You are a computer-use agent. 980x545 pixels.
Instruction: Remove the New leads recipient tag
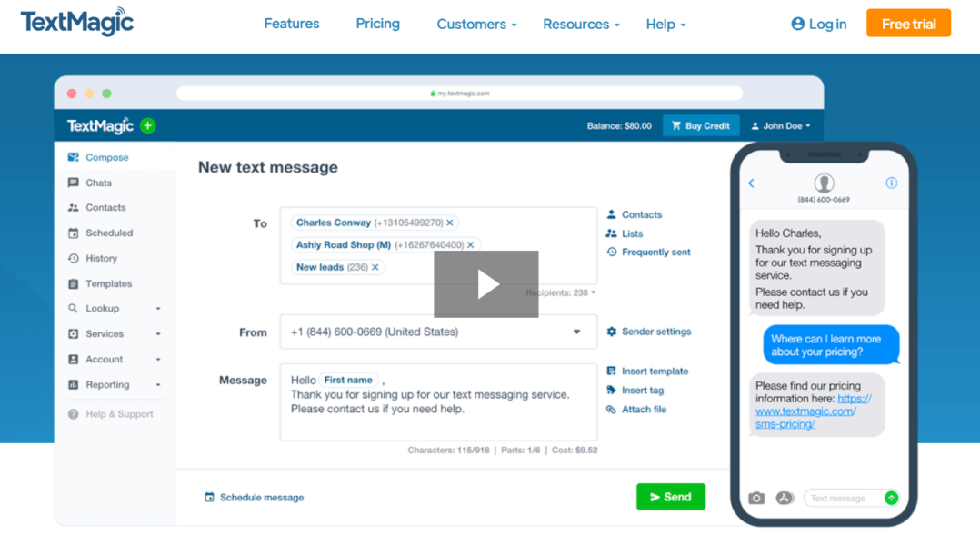click(375, 267)
